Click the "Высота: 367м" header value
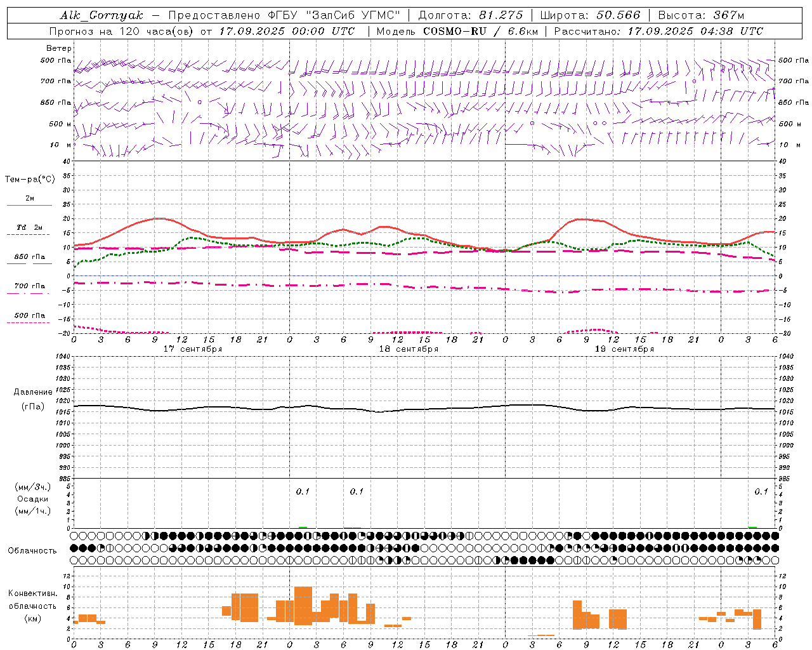This screenshot has height=650, width=812. coord(701,15)
